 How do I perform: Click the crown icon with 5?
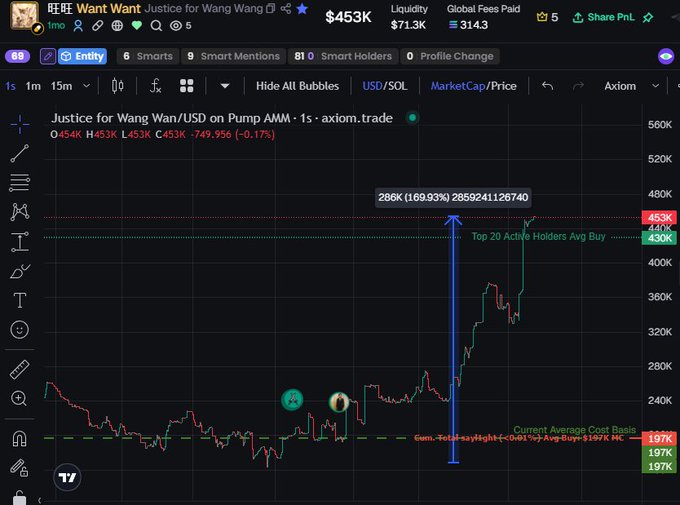click(x=547, y=17)
